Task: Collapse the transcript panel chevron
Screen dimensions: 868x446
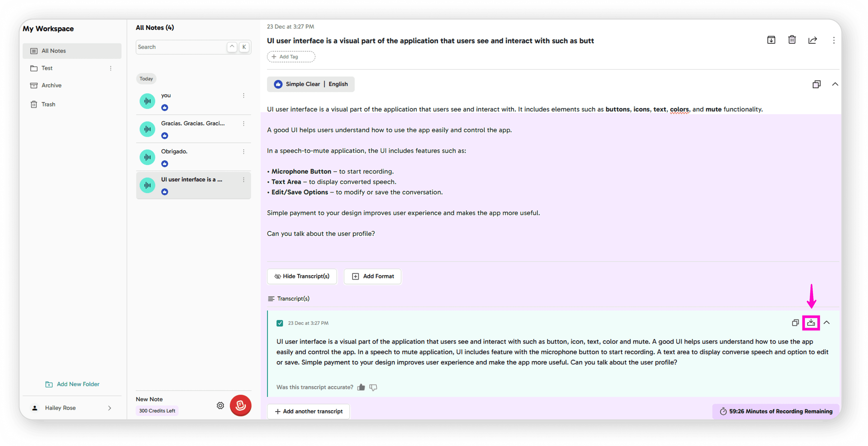Action: [x=826, y=323]
